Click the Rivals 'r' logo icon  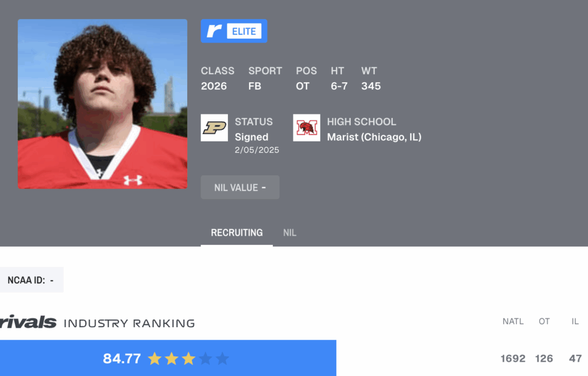coord(214,31)
